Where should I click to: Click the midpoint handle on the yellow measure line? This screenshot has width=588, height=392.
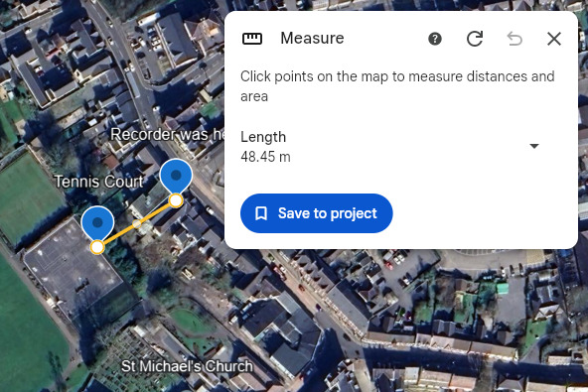137,224
